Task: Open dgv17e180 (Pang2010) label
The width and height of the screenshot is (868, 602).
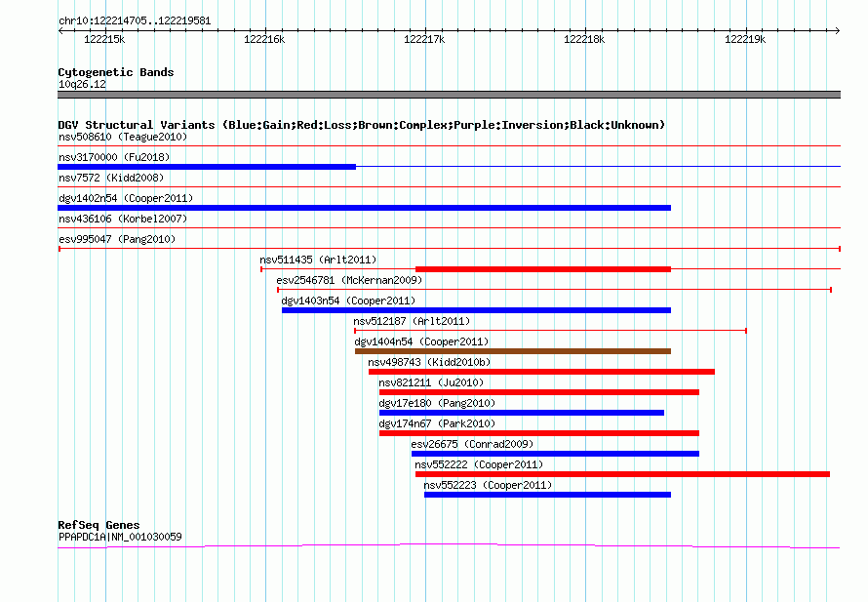Action: point(437,403)
